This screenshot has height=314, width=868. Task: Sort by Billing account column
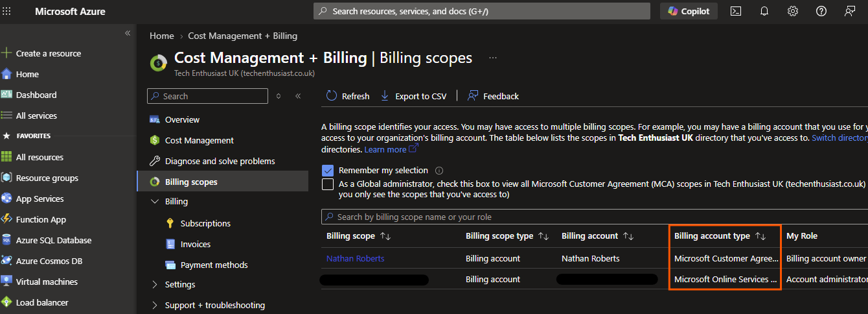[x=597, y=236]
